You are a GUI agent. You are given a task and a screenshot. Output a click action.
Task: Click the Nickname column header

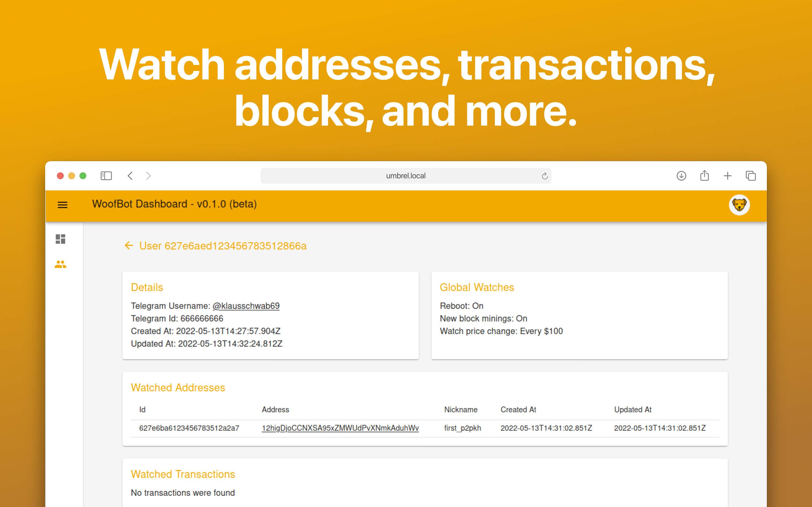pos(460,410)
